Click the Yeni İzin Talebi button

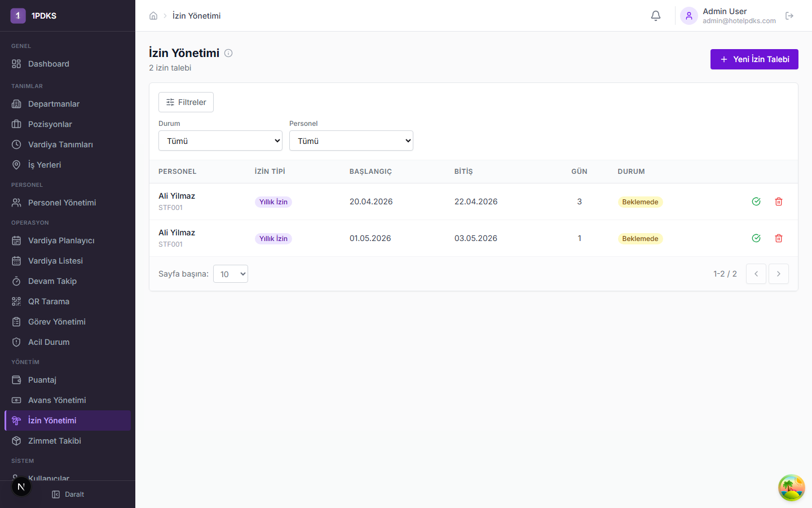click(x=754, y=59)
